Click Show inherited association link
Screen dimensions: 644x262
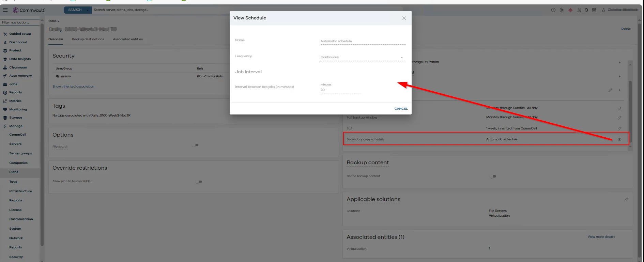[73, 87]
